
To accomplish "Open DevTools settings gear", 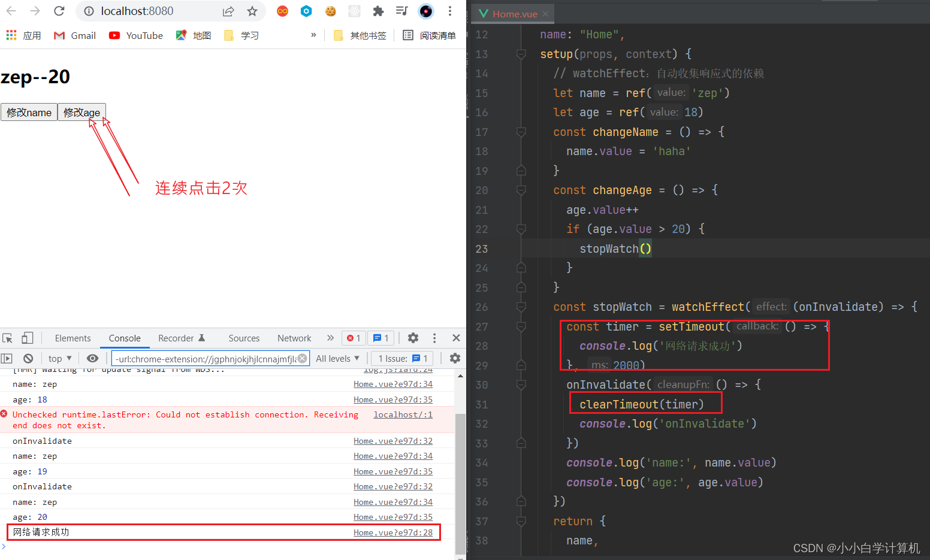I will pos(413,338).
